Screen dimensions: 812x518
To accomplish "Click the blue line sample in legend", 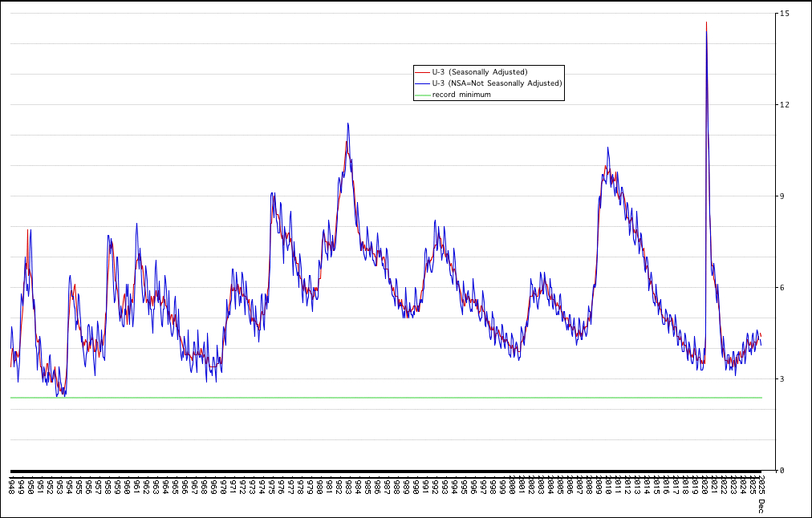I will pyautogui.click(x=423, y=83).
